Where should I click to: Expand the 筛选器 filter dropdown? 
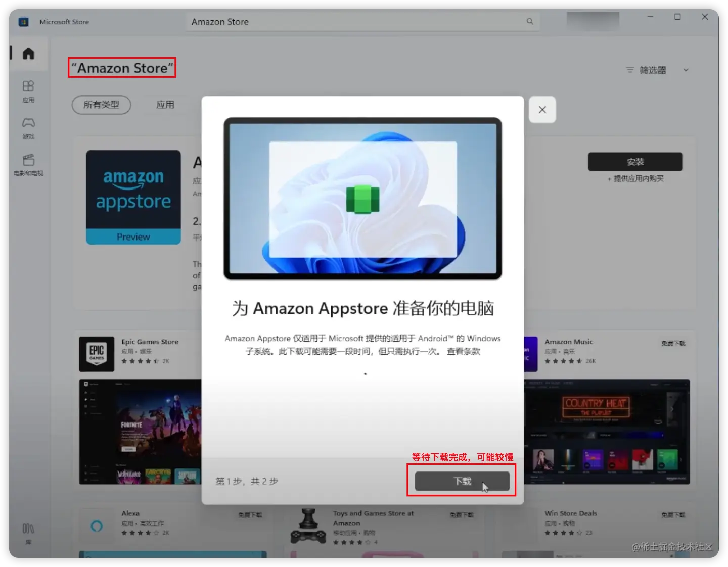(x=657, y=70)
